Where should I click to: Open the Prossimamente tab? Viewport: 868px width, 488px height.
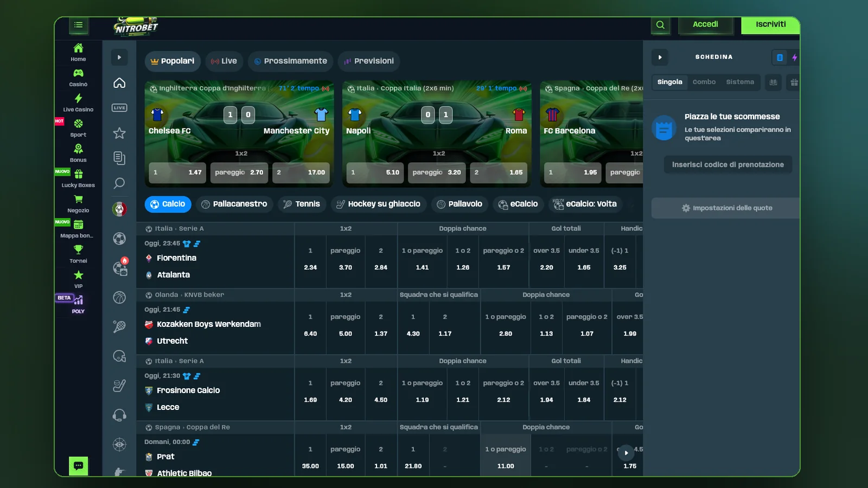pos(291,61)
